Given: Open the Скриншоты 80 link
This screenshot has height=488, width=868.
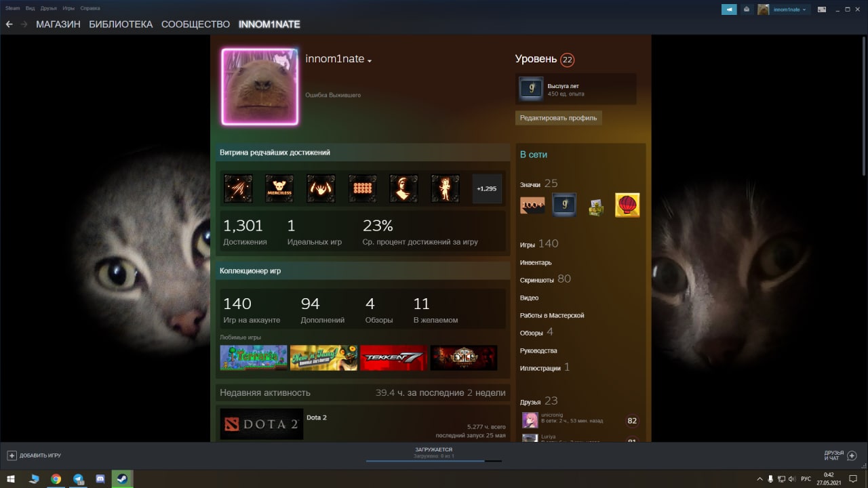Looking at the screenshot, I should click(545, 279).
